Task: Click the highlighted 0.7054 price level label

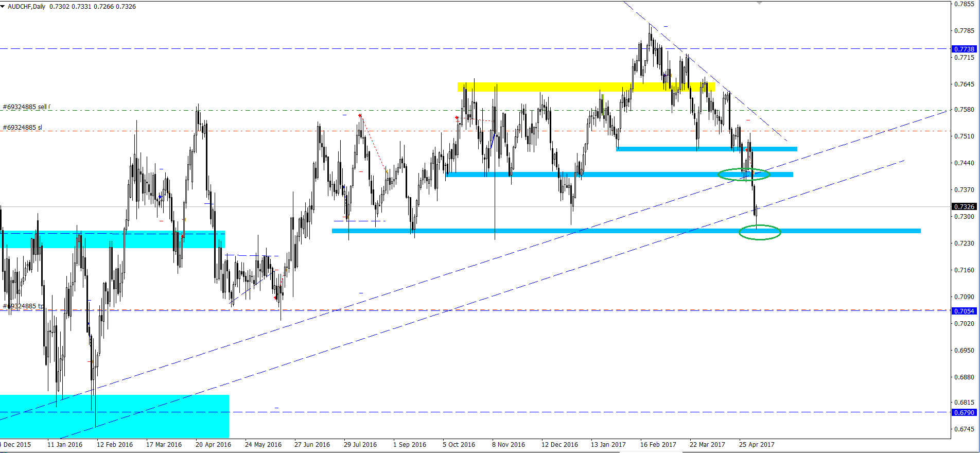Action: pos(964,311)
